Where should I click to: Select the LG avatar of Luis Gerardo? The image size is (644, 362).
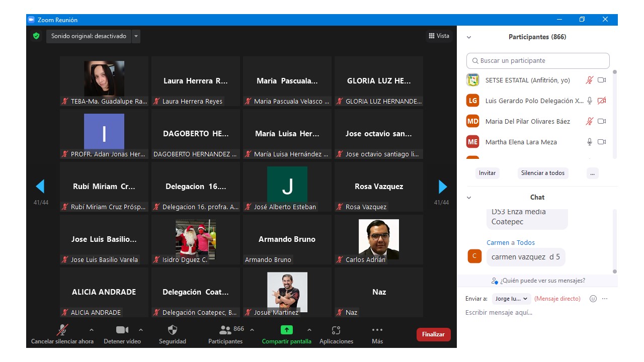coord(472,101)
